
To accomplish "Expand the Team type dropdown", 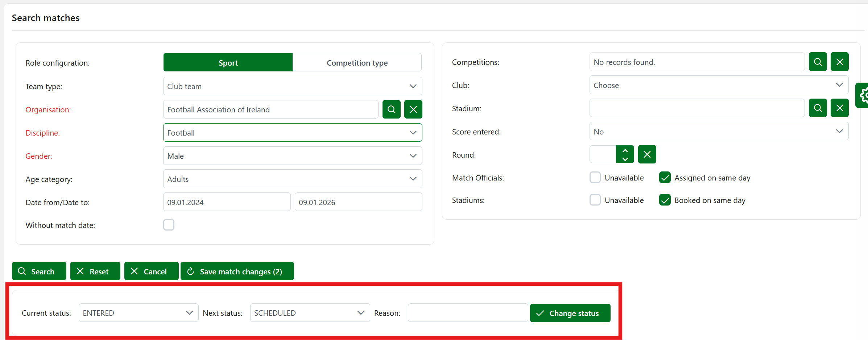I will tap(292, 86).
